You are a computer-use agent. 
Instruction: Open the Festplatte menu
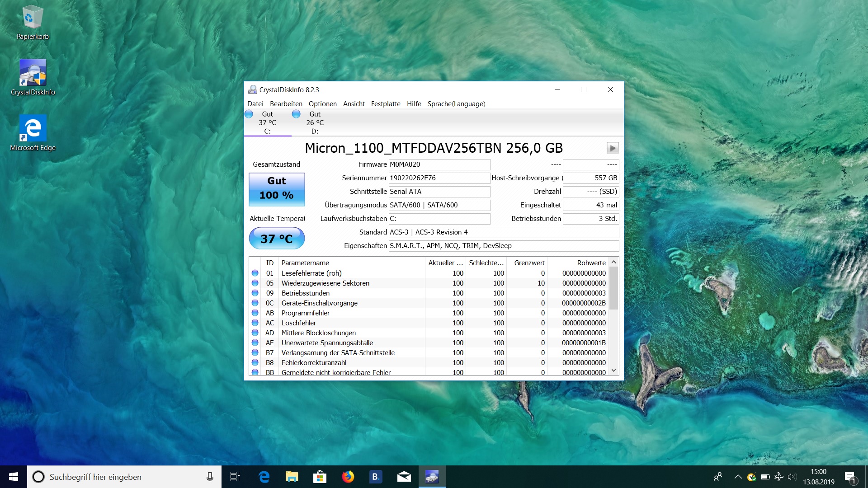pyautogui.click(x=385, y=104)
